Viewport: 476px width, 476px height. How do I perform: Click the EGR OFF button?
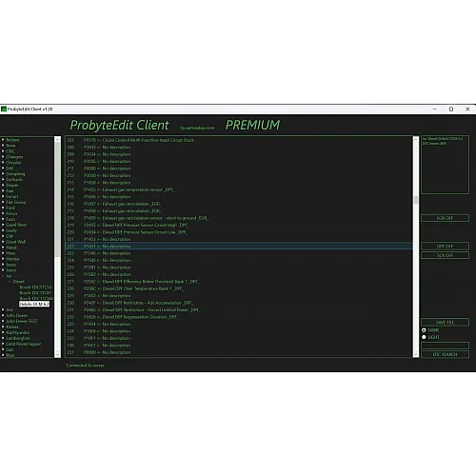[445, 218]
